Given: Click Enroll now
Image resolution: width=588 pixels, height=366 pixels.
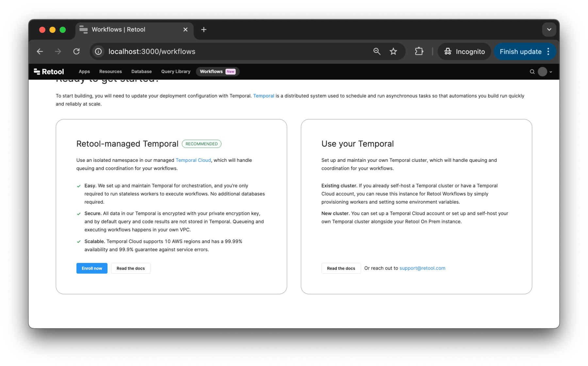Looking at the screenshot, I should [92, 268].
